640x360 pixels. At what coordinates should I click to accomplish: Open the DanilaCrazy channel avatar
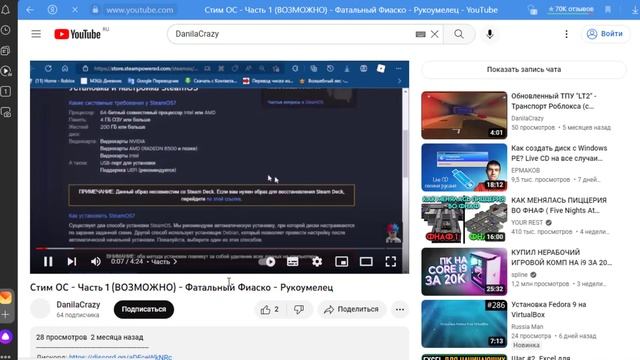tap(40, 309)
